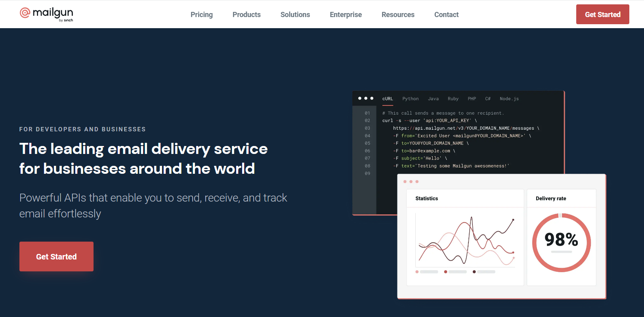Open the Contact page
Viewport: 644px width, 317px height.
[x=446, y=15]
